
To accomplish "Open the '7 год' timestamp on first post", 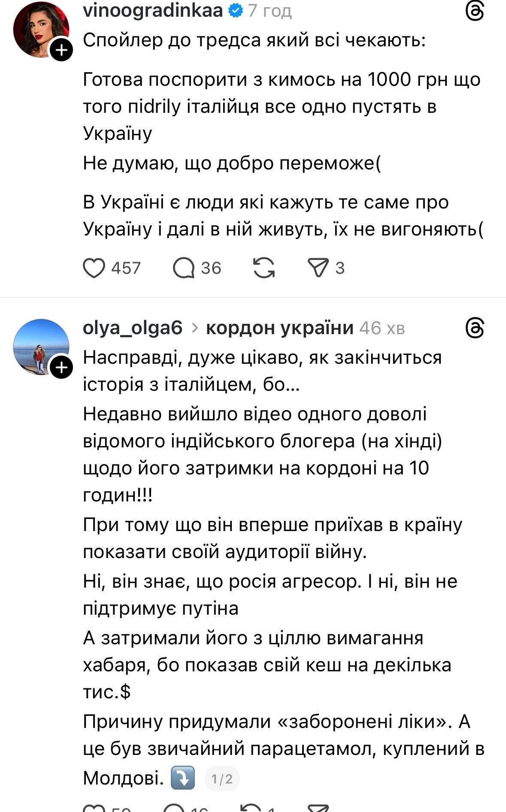I will 270,11.
